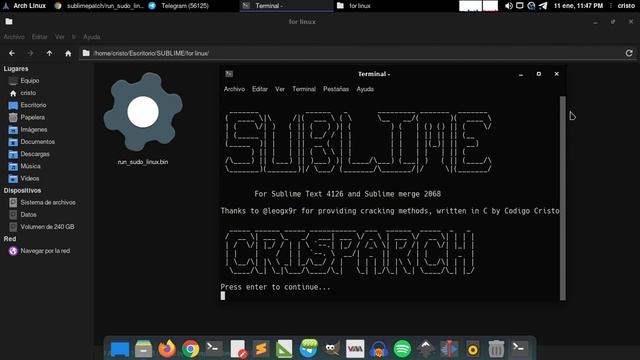
Task: Switch to the 'for linux' taskbar item
Action: [x=354, y=6]
